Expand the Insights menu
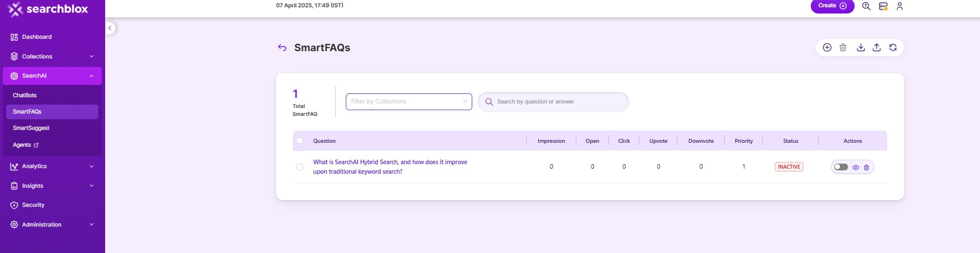The image size is (980, 253). coord(52,186)
